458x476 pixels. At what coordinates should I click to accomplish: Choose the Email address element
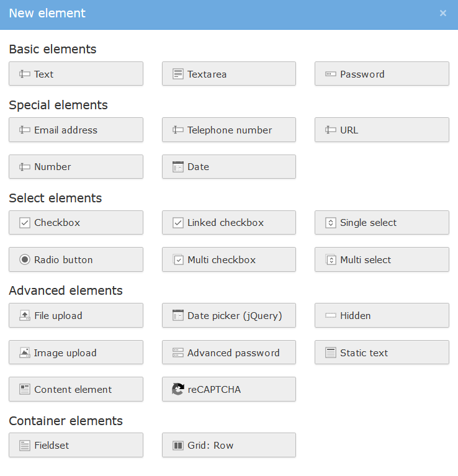coord(76,130)
